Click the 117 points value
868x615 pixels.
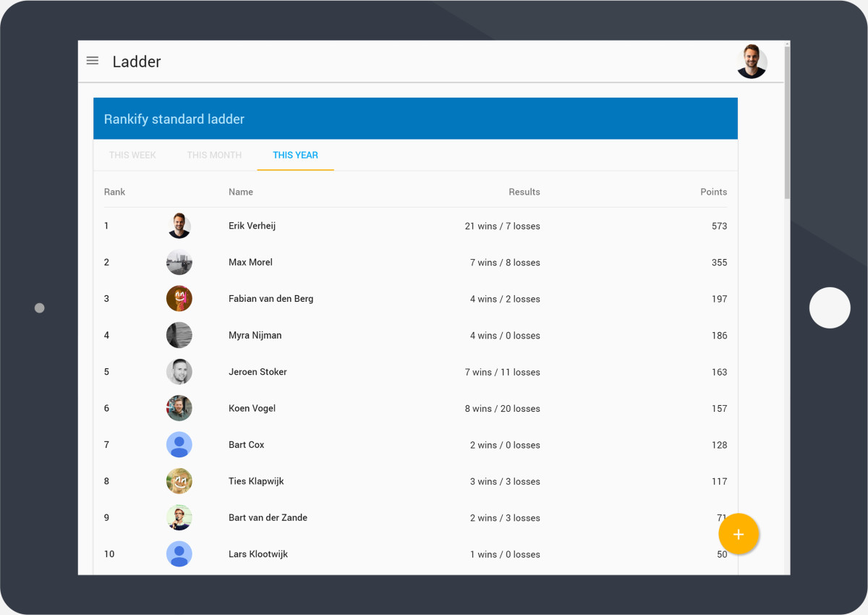click(719, 482)
